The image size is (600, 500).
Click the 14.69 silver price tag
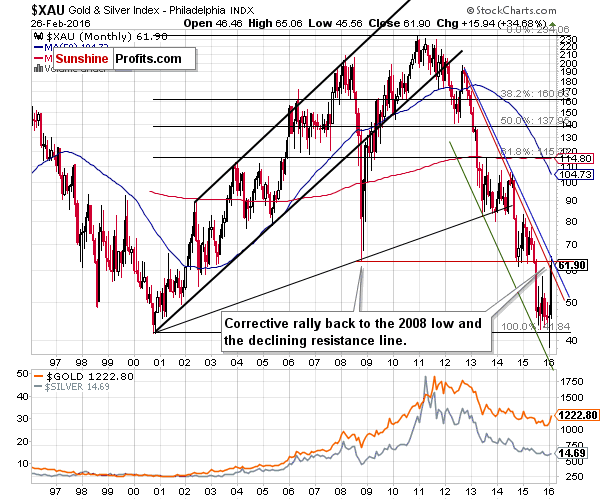coord(572,453)
